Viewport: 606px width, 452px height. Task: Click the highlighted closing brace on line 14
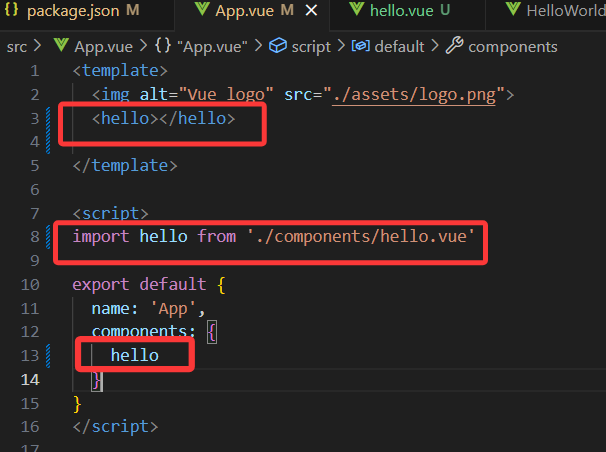[97, 380]
